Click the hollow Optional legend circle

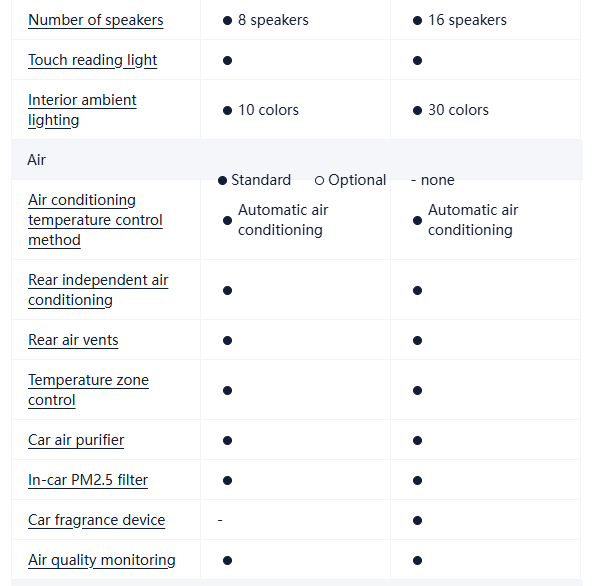pyautogui.click(x=319, y=181)
